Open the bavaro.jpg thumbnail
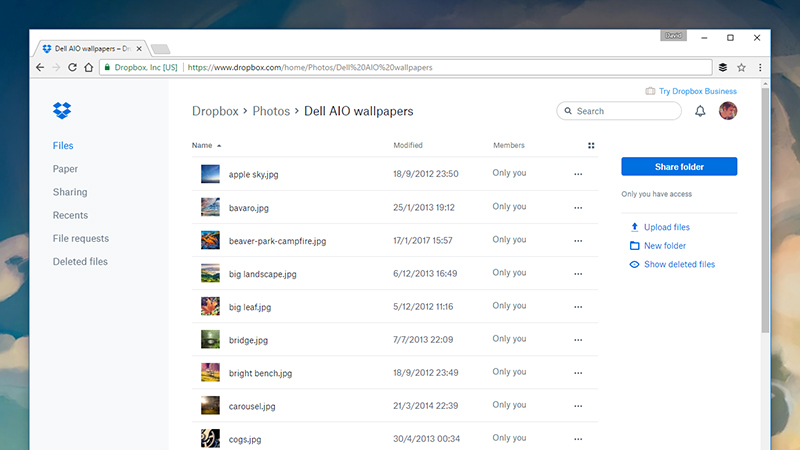Image resolution: width=800 pixels, height=450 pixels. click(x=210, y=207)
